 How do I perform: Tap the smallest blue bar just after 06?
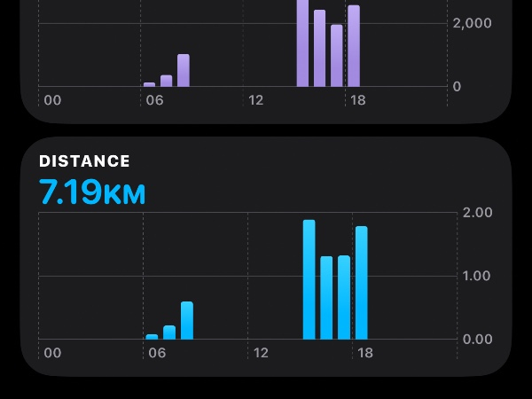(152, 336)
